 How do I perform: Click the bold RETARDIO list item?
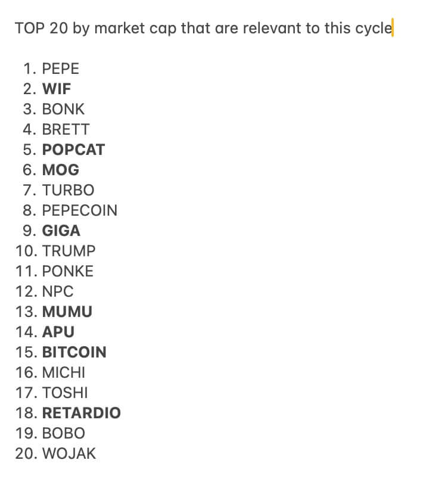pos(81,413)
